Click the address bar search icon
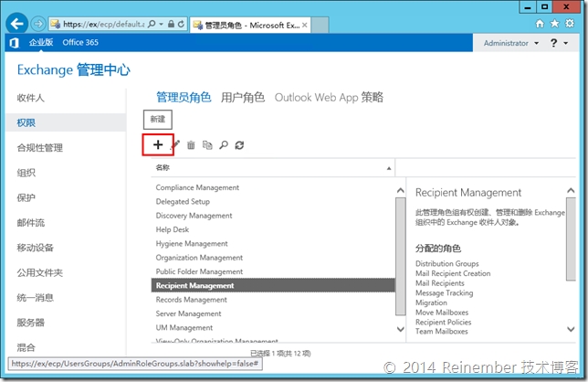This screenshot has height=382, width=588. pos(152,25)
